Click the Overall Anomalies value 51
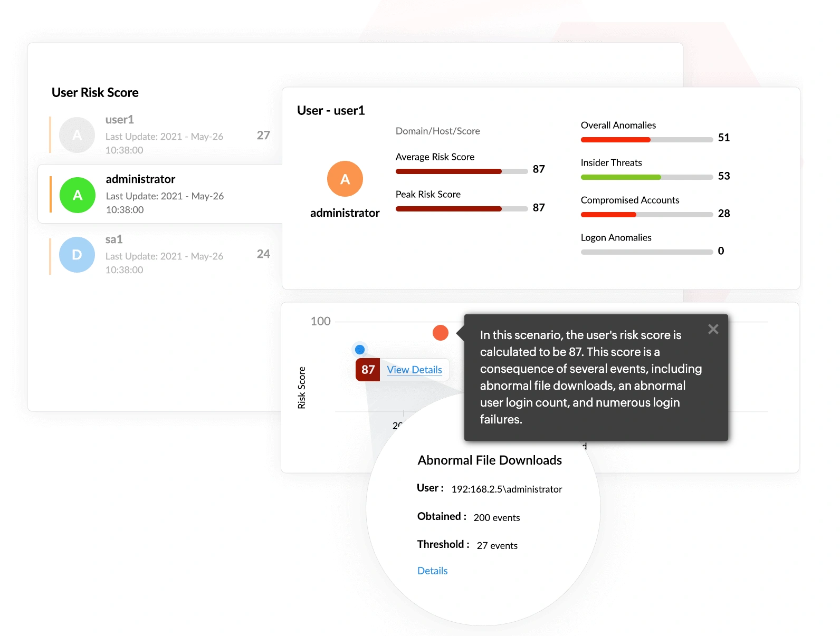 (x=724, y=138)
